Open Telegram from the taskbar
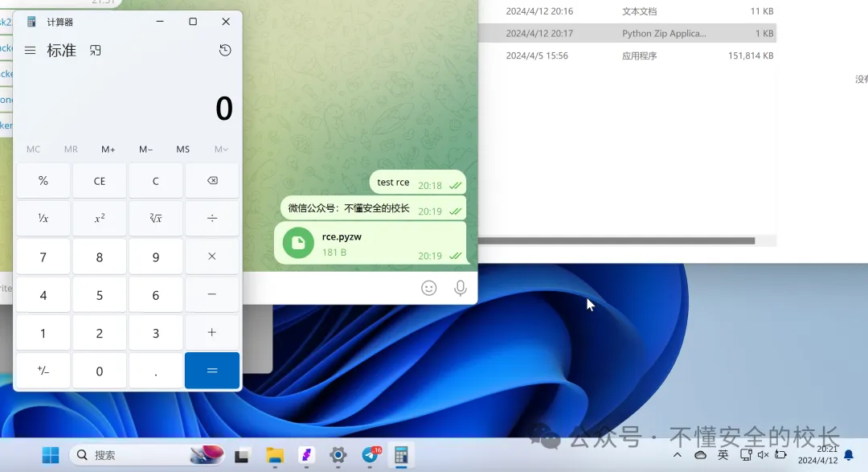Screen dimensions: 868x472 tap(370, 455)
